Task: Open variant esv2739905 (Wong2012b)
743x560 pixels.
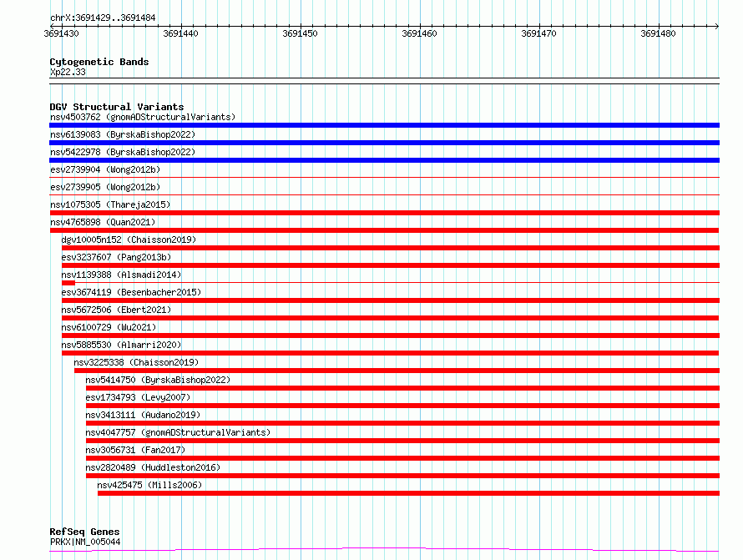Action: point(105,187)
